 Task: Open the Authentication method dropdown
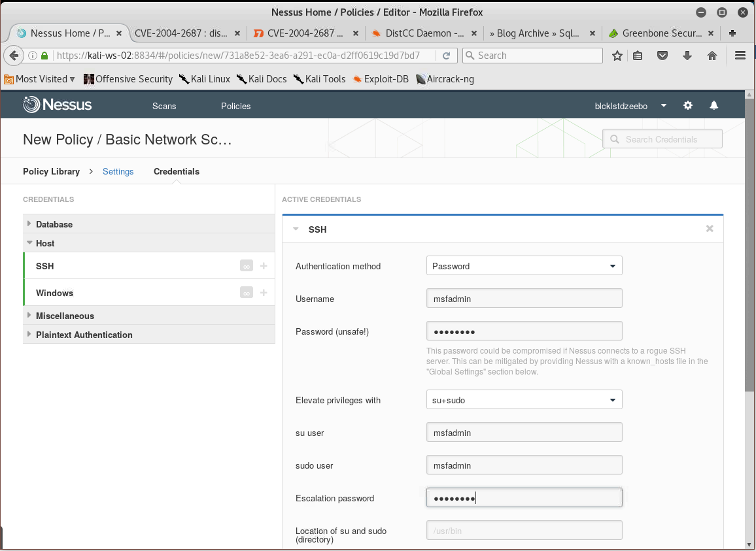click(524, 266)
